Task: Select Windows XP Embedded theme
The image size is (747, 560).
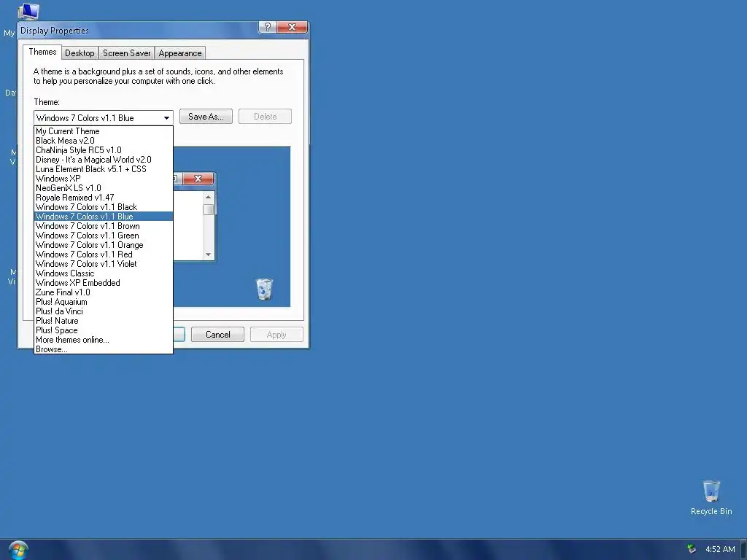Action: [104, 283]
